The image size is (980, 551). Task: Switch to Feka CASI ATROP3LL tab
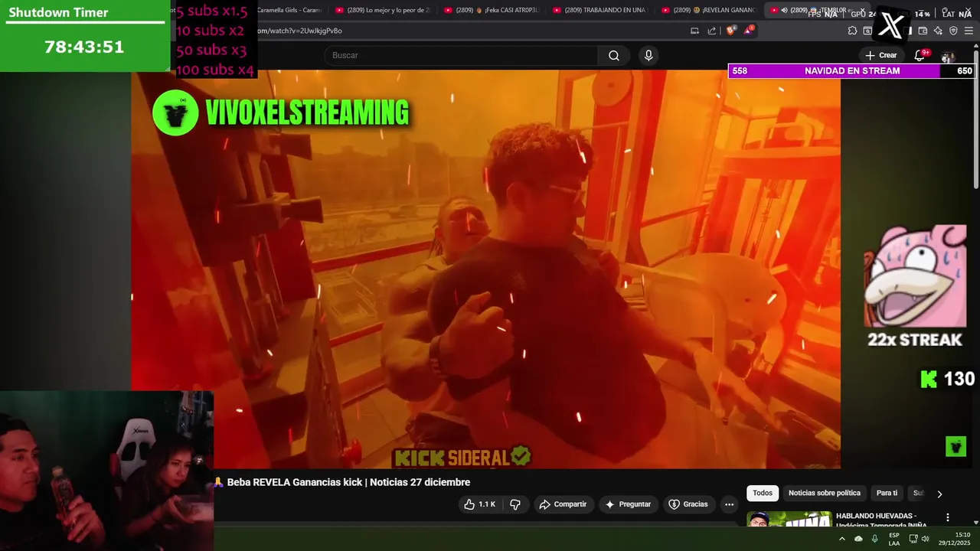(x=492, y=10)
